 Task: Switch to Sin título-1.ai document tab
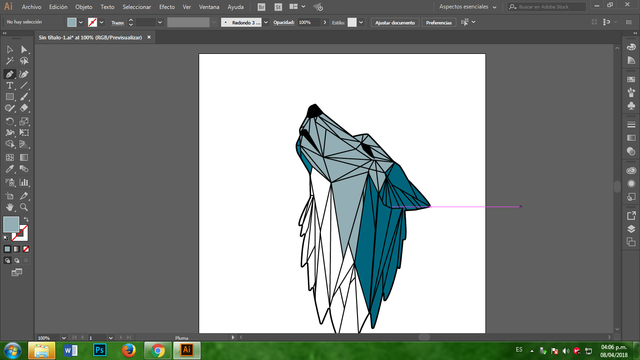[90, 38]
